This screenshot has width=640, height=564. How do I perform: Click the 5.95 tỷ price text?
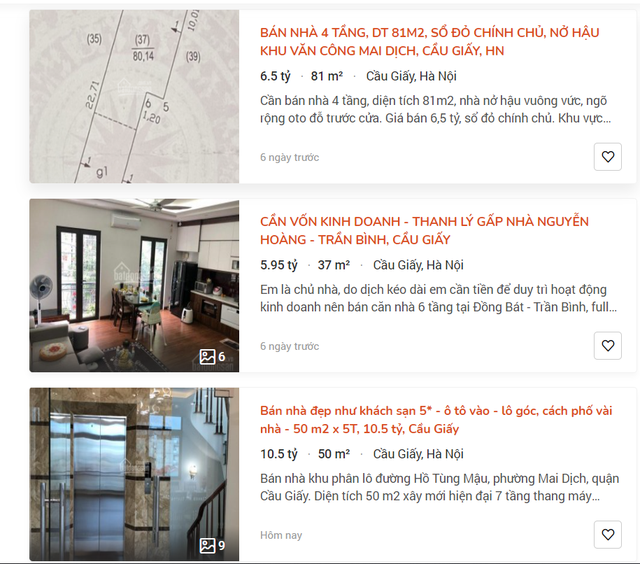tap(279, 265)
